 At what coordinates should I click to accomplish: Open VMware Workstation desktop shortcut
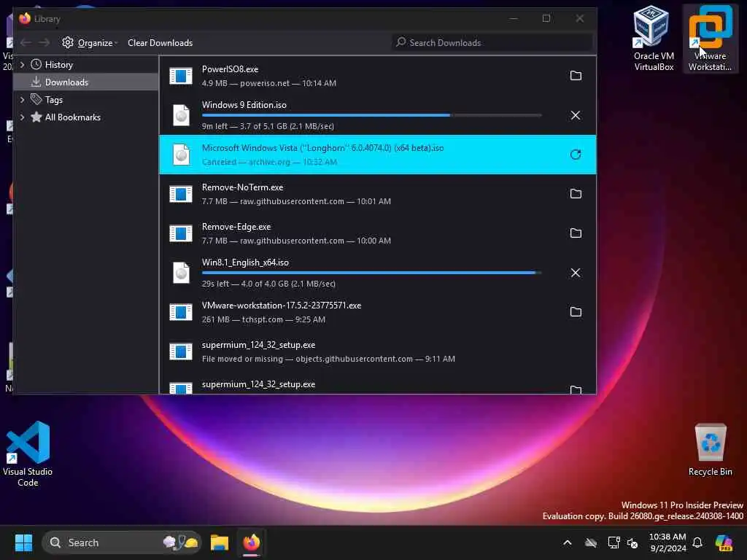click(x=710, y=38)
